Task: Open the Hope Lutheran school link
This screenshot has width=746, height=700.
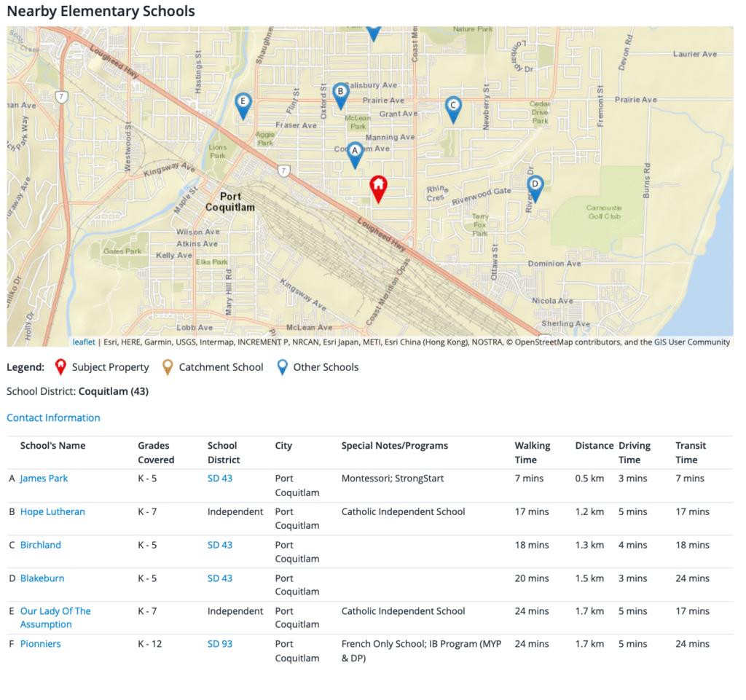Action: point(52,511)
